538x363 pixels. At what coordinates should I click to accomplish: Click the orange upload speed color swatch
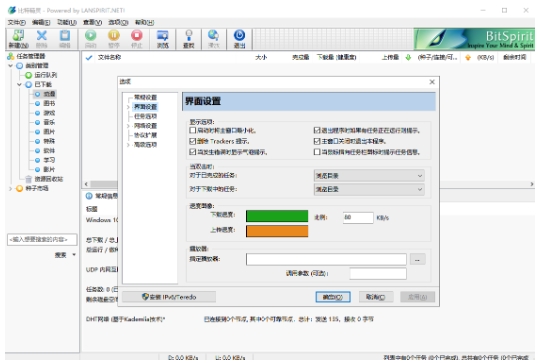tap(277, 231)
